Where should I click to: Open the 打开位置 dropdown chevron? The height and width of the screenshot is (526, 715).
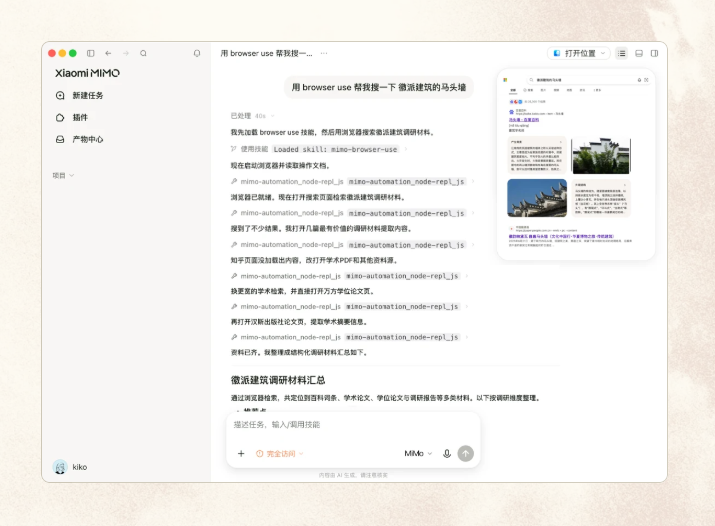[x=603, y=53]
